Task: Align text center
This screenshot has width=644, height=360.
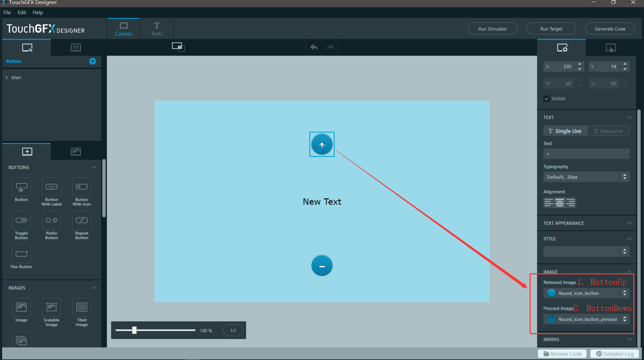Action: [559, 203]
